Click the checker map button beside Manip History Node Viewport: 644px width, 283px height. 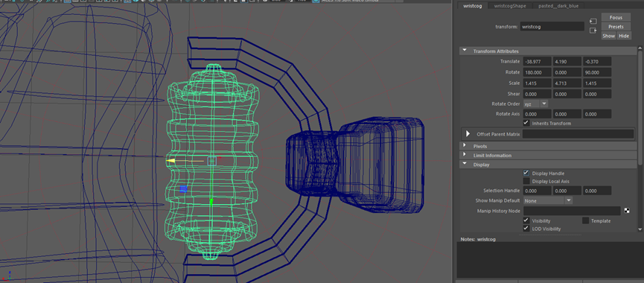[627, 211]
